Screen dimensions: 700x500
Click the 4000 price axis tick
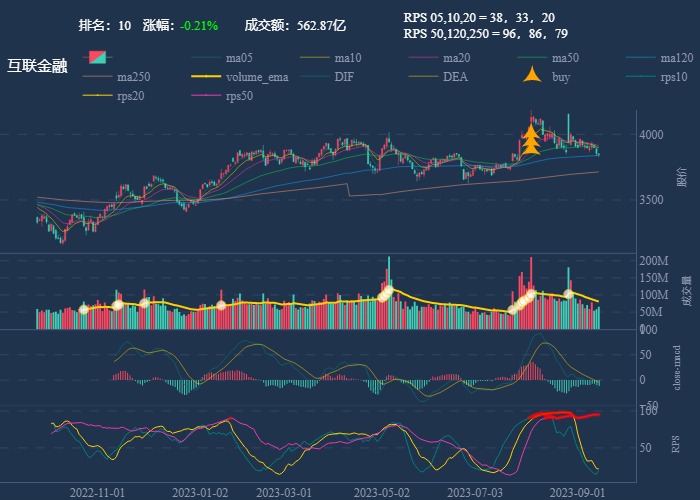point(652,135)
